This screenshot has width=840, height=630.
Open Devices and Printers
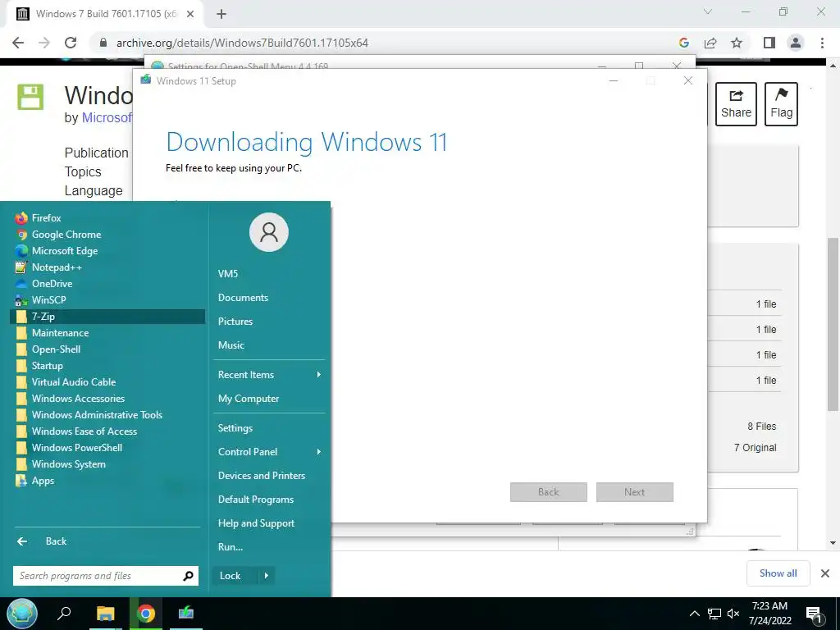269,476
